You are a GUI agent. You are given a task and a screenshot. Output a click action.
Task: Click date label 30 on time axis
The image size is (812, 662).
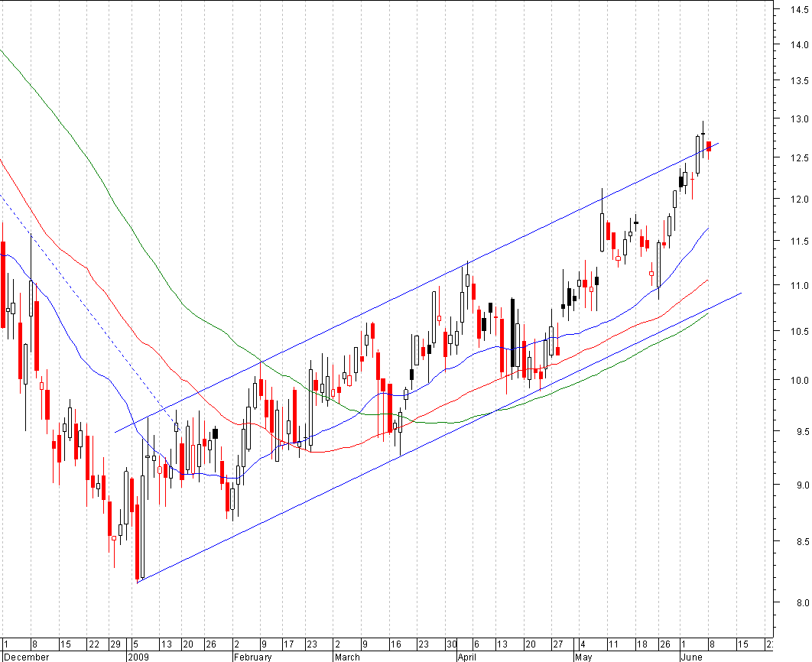pos(452,644)
